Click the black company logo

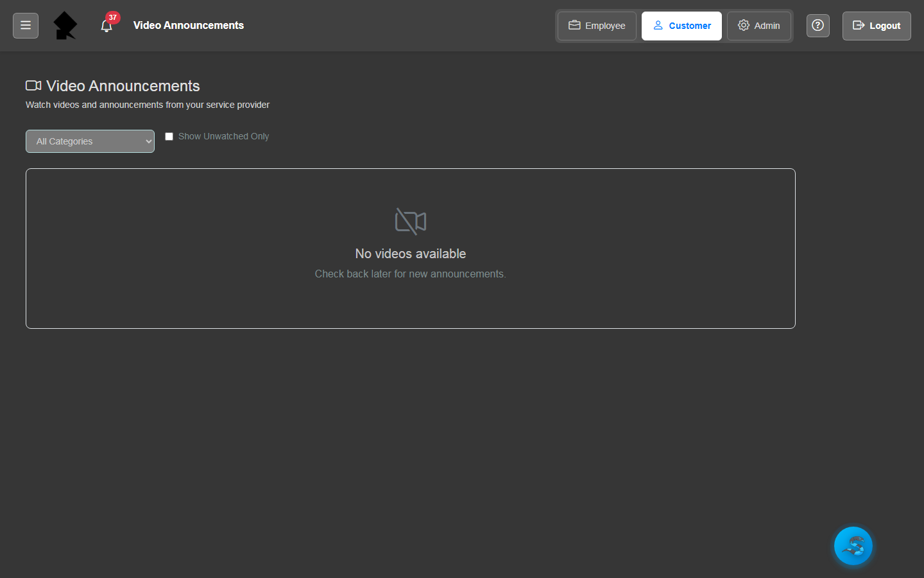click(x=65, y=26)
